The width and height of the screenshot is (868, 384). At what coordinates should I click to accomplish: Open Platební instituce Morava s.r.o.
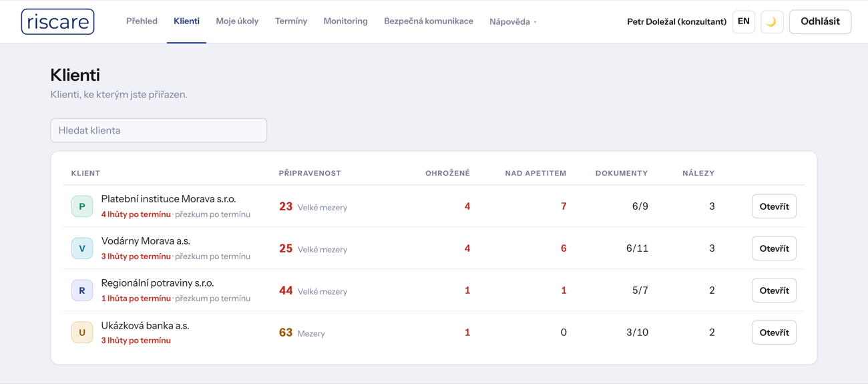774,206
